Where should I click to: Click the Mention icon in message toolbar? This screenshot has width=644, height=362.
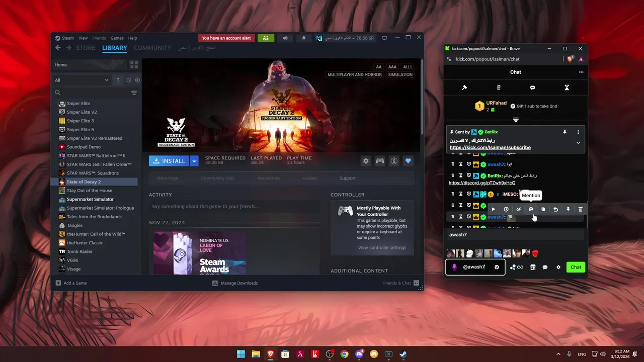pyautogui.click(x=531, y=209)
